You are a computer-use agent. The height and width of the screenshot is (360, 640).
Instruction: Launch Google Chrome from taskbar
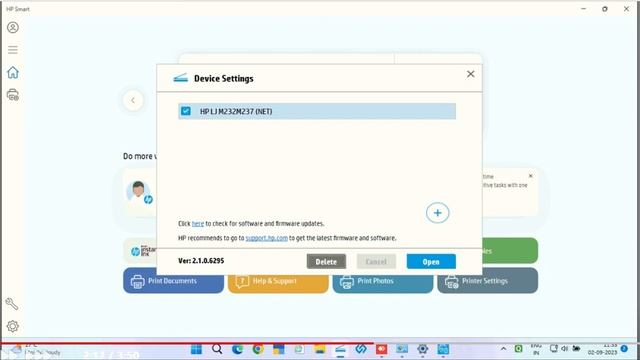tap(258, 349)
